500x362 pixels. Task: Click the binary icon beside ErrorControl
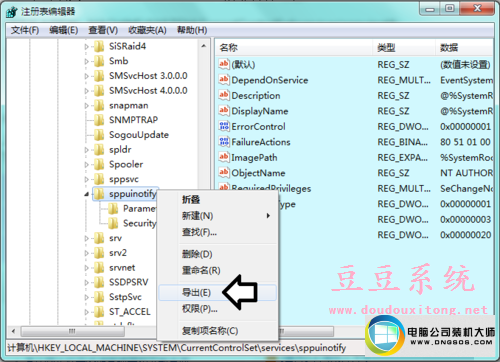pos(224,126)
